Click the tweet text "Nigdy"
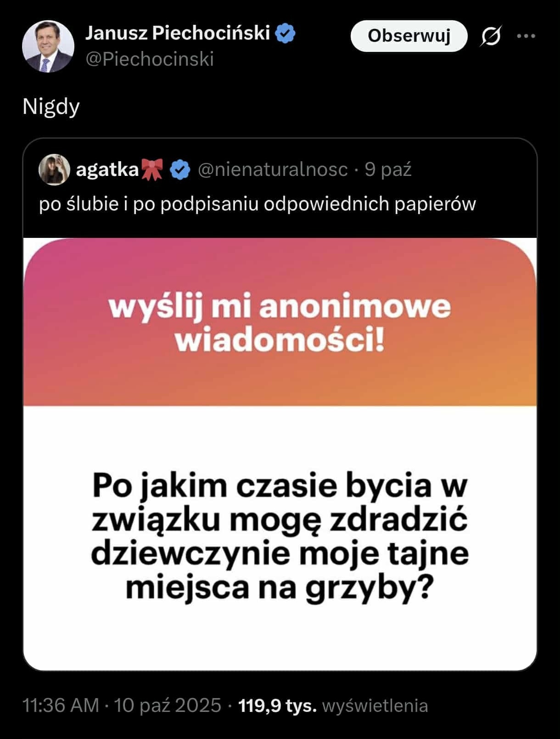The height and width of the screenshot is (739, 560). click(x=51, y=107)
